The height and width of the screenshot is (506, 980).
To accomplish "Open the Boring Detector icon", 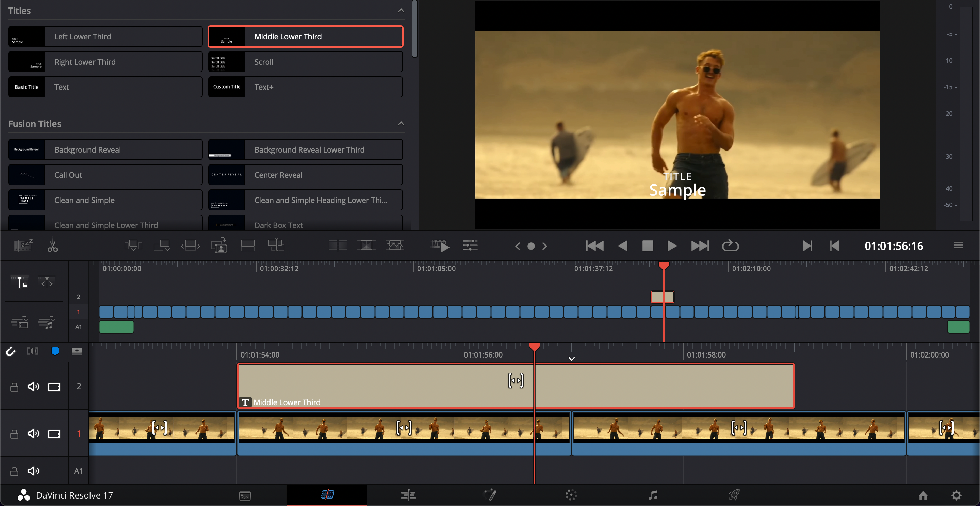I will tap(23, 245).
